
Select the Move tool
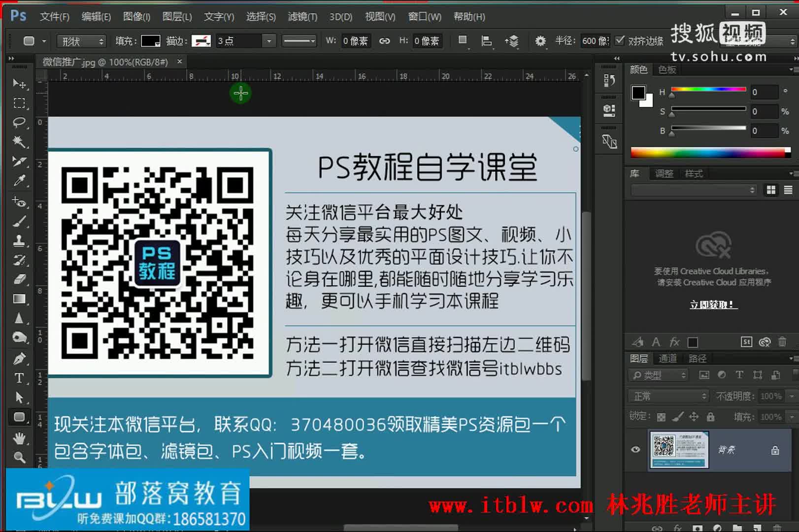pyautogui.click(x=20, y=83)
